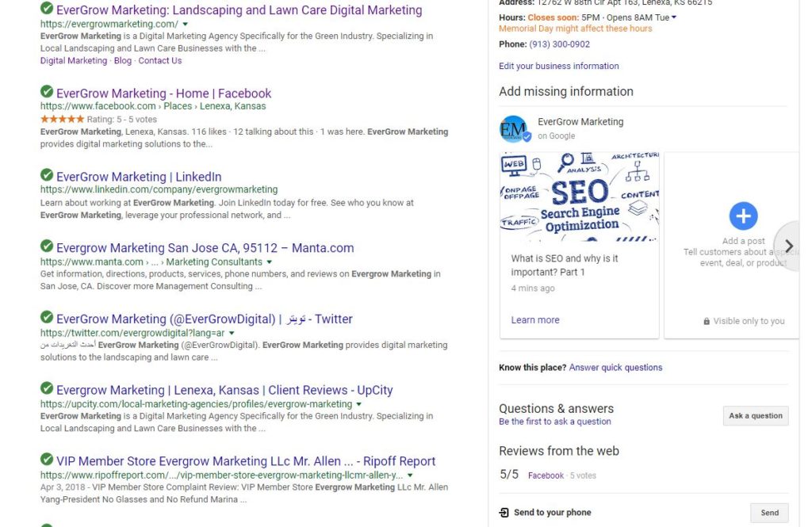Viewport: 812px width, 527px height.
Task: Open EverGrow Marketing LinkedIn result title
Action: (139, 177)
